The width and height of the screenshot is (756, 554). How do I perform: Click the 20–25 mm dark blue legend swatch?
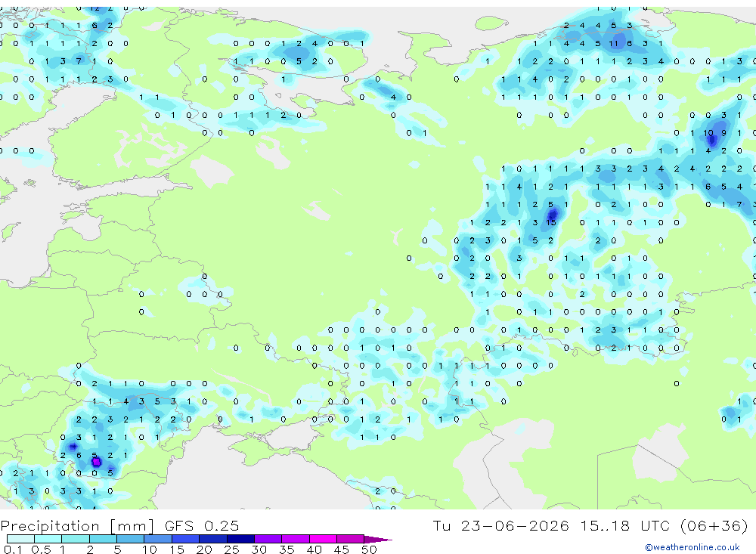213,539
